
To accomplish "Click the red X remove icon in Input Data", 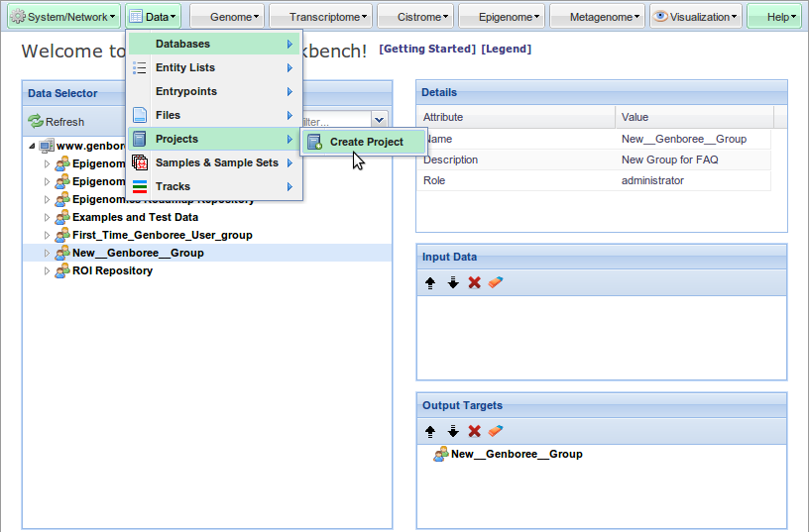I will point(475,283).
